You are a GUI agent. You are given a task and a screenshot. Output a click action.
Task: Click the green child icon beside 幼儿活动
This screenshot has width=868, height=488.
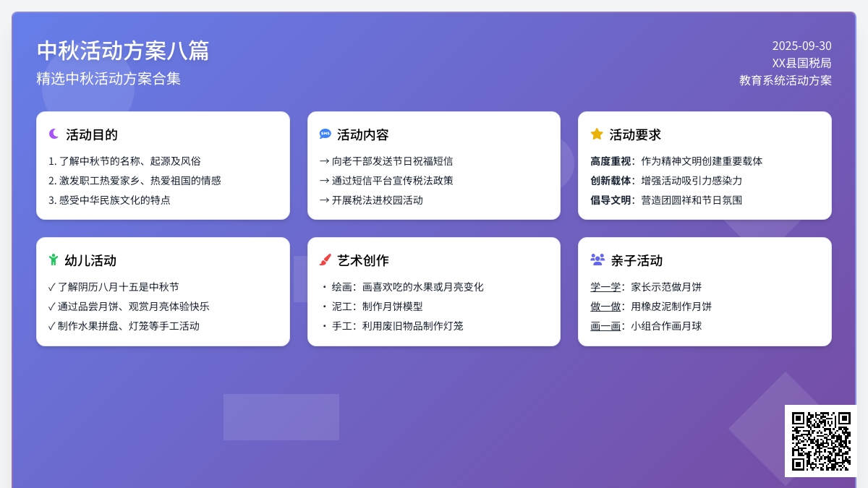tap(54, 260)
